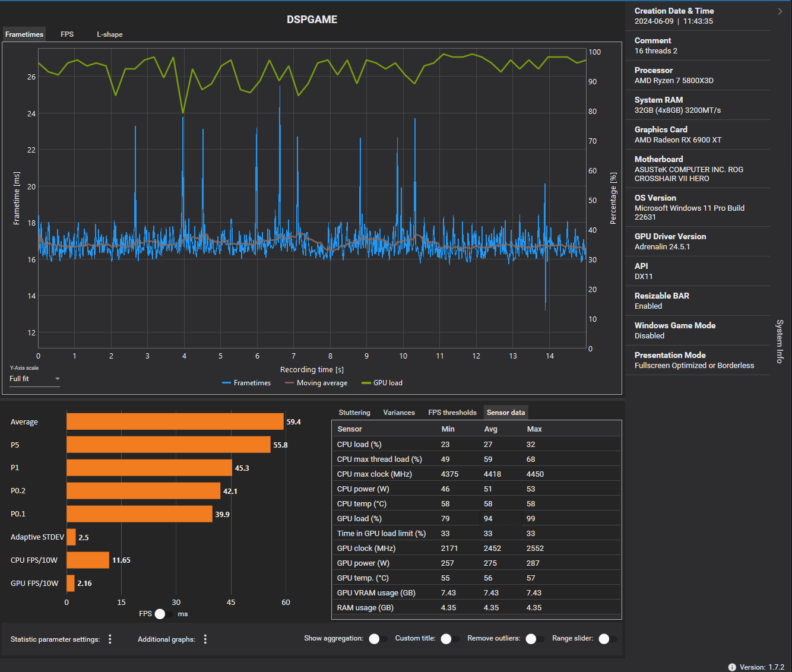Collapse System Info panel chevron arrow
Image resolution: width=792 pixels, height=672 pixels.
point(780,11)
